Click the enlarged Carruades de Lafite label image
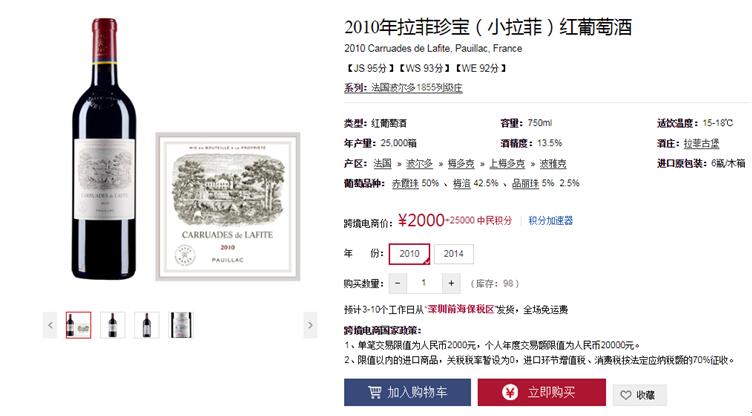This screenshot has width=752, height=416. point(228,207)
